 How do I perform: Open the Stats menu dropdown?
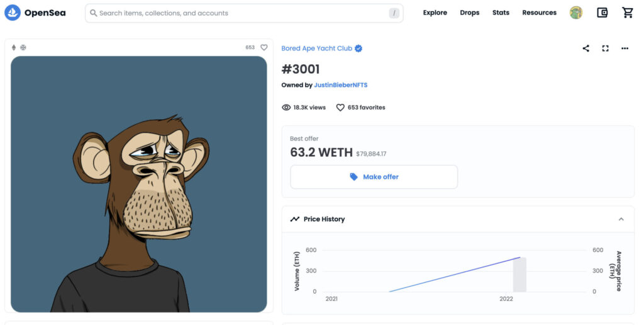(x=501, y=13)
